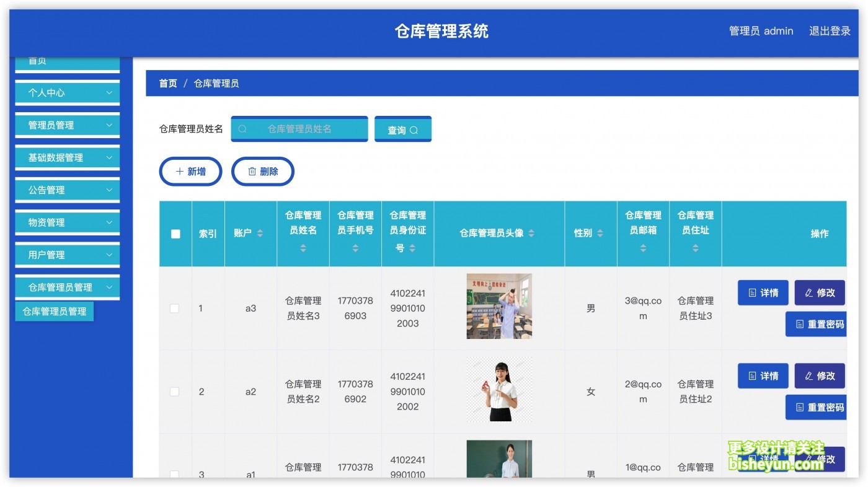
Task: Click the 17703786902 phone cell
Action: coord(355,392)
